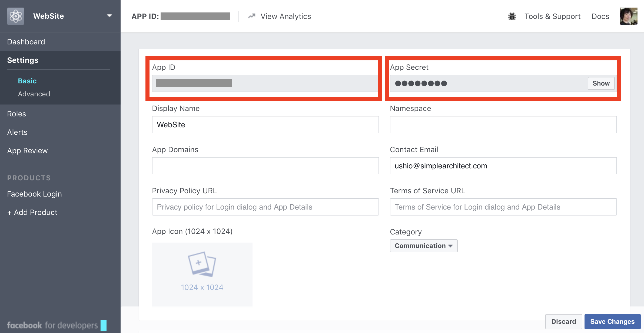Discard the settings changes
Image resolution: width=644 pixels, height=333 pixels.
tap(563, 321)
